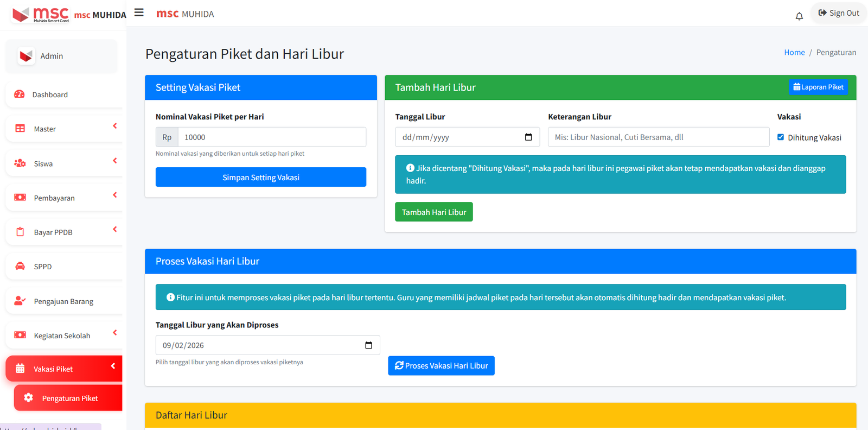Image resolution: width=868 pixels, height=430 pixels.
Task: Click the Pengajuan Barang user icon
Action: 20,301
